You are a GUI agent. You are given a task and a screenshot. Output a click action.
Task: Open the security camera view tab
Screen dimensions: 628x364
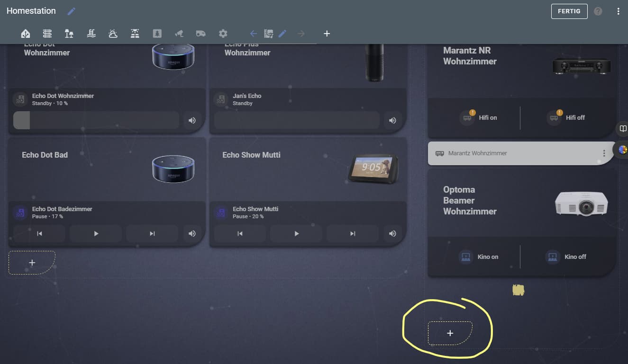click(179, 34)
